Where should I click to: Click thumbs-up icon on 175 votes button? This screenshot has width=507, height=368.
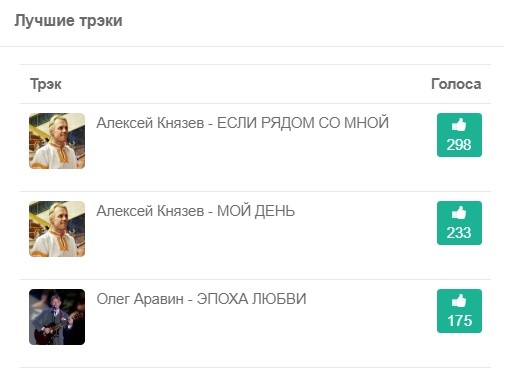tap(459, 301)
